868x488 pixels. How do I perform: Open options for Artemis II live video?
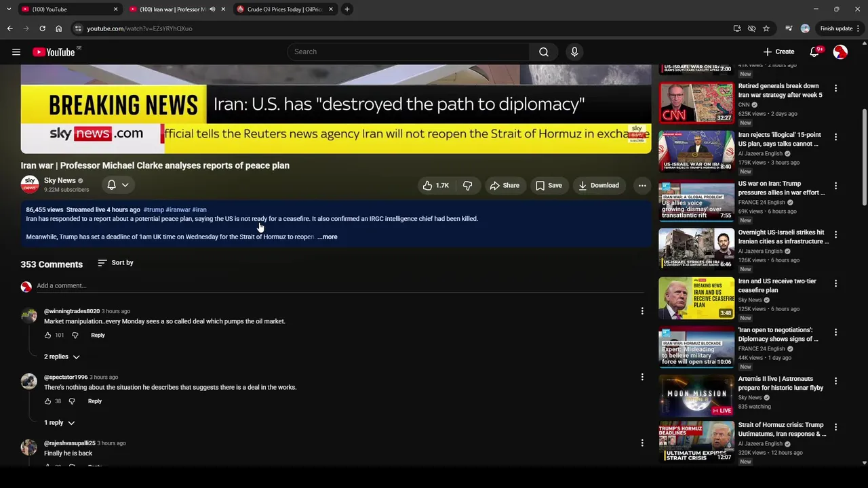835,381
